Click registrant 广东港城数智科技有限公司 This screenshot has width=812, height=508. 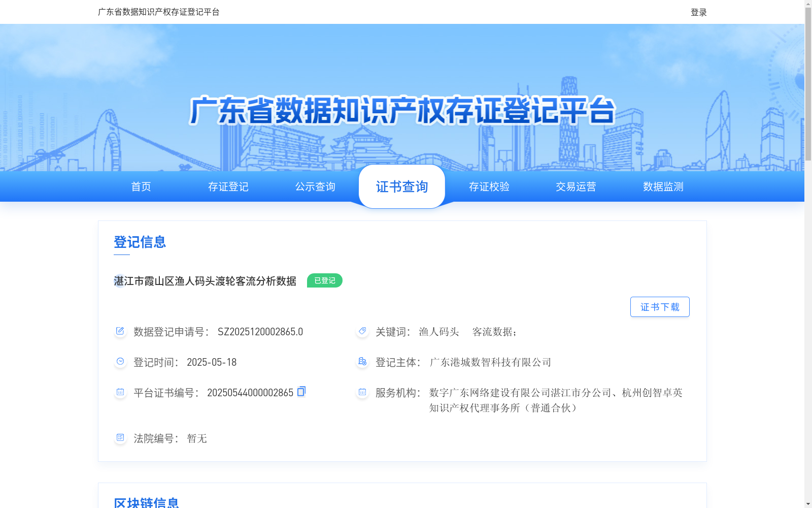pyautogui.click(x=490, y=362)
